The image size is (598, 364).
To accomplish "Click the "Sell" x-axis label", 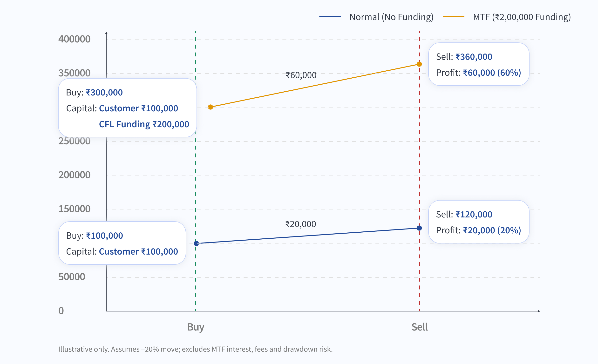I will [x=419, y=327].
